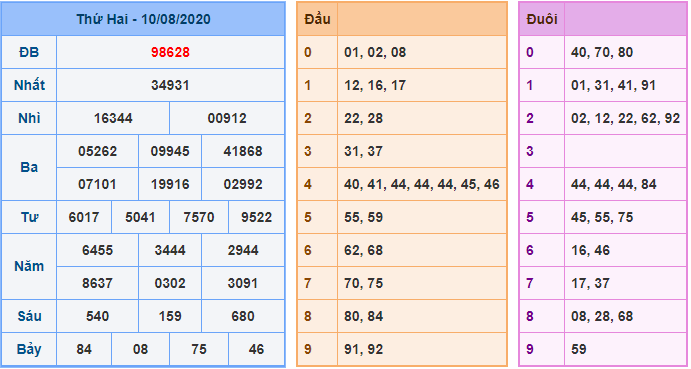Screen dimensions: 691x369
Task: Click the ĐB row label
Action: (29, 52)
